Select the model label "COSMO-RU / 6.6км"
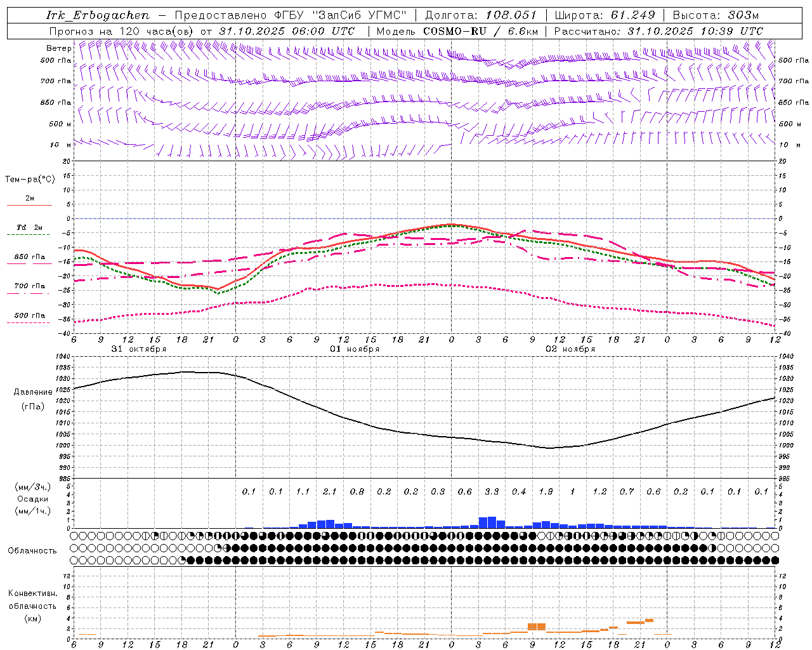The height and width of the screenshot is (650, 812). point(481,31)
